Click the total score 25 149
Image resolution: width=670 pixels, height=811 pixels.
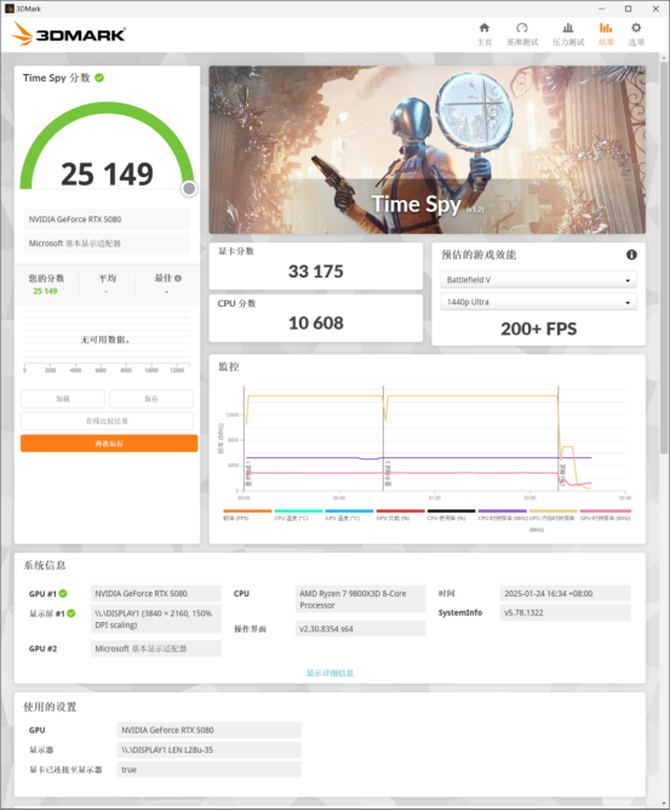(x=107, y=174)
